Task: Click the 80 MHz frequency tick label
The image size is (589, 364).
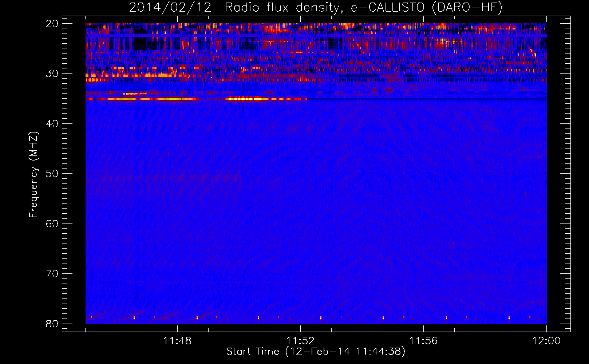Action: [52, 324]
